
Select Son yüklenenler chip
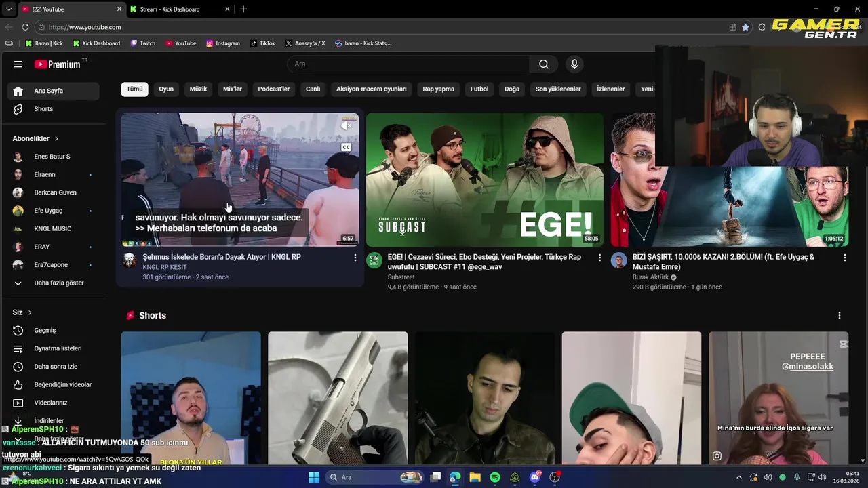(x=558, y=89)
